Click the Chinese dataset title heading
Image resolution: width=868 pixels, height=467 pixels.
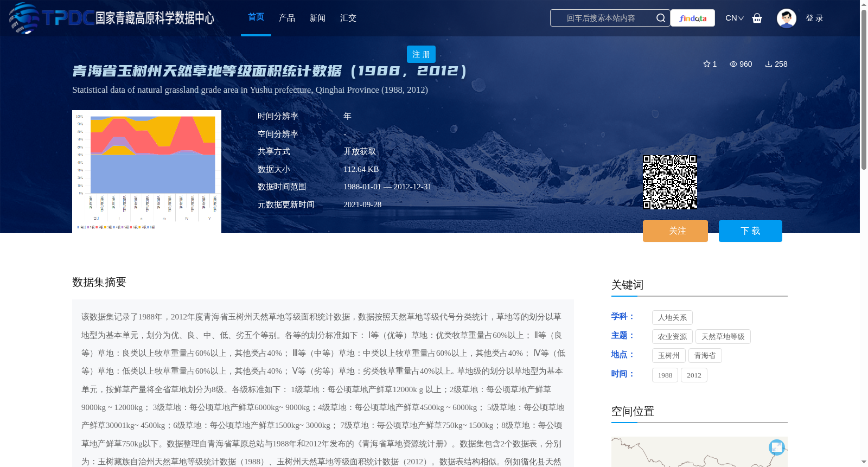270,71
